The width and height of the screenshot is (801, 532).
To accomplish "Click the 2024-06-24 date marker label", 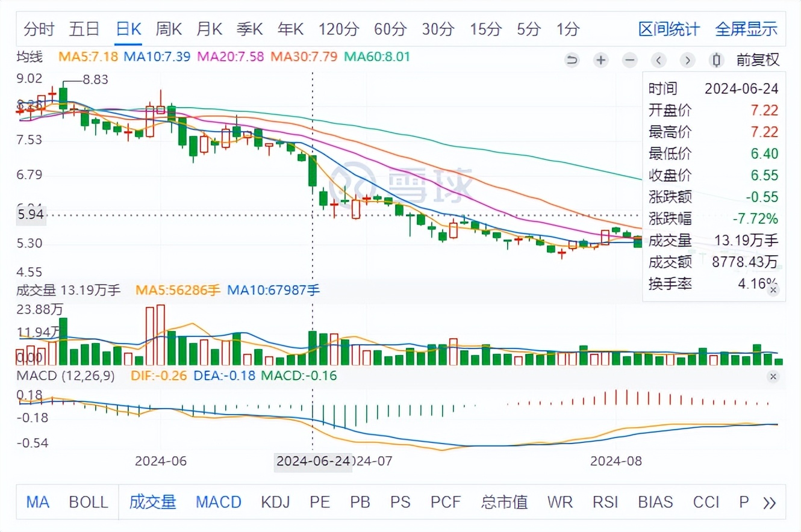I will click(313, 462).
